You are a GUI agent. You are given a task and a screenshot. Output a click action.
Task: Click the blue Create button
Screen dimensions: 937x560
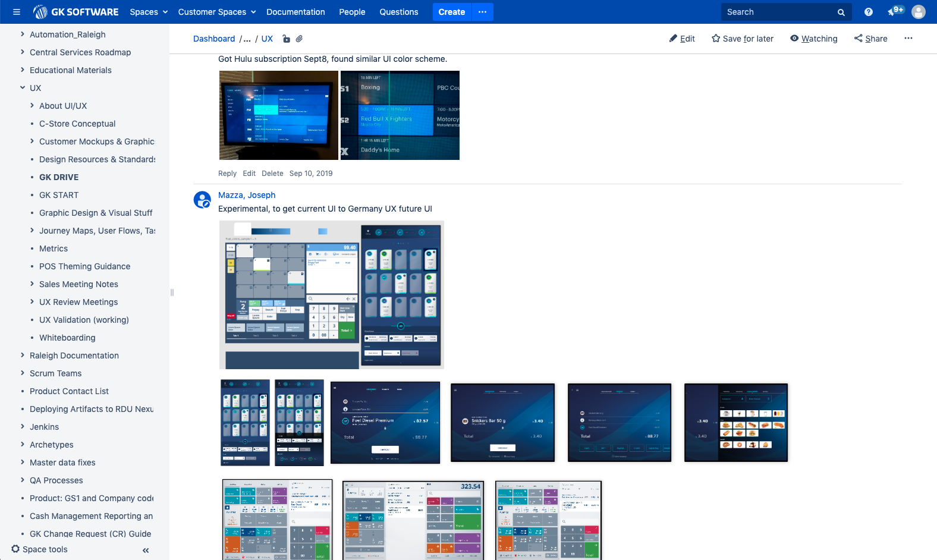click(451, 12)
